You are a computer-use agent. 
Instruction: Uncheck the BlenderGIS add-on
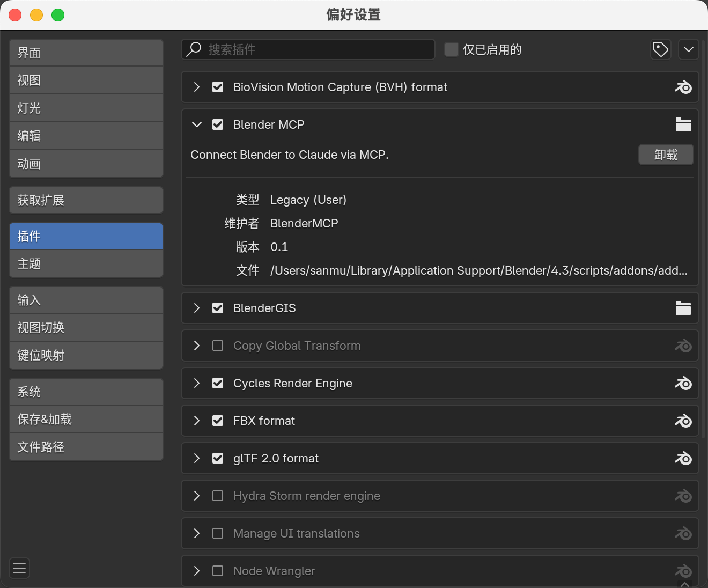pyautogui.click(x=218, y=308)
